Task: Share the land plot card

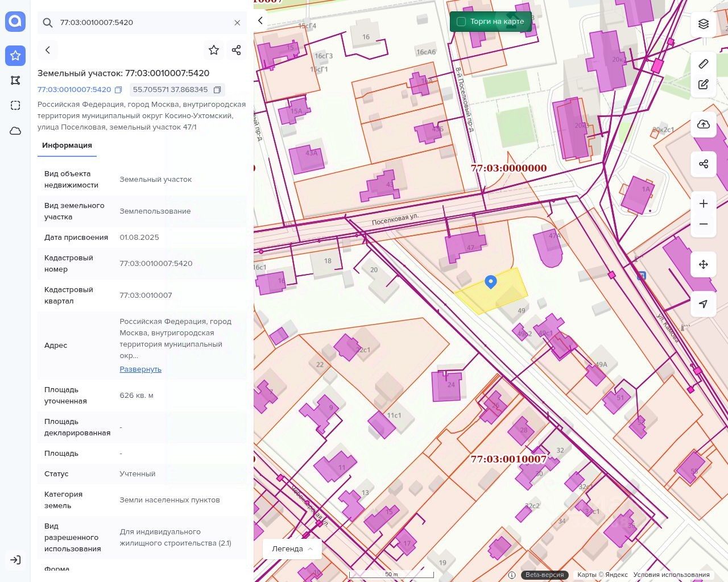Action: tap(237, 50)
